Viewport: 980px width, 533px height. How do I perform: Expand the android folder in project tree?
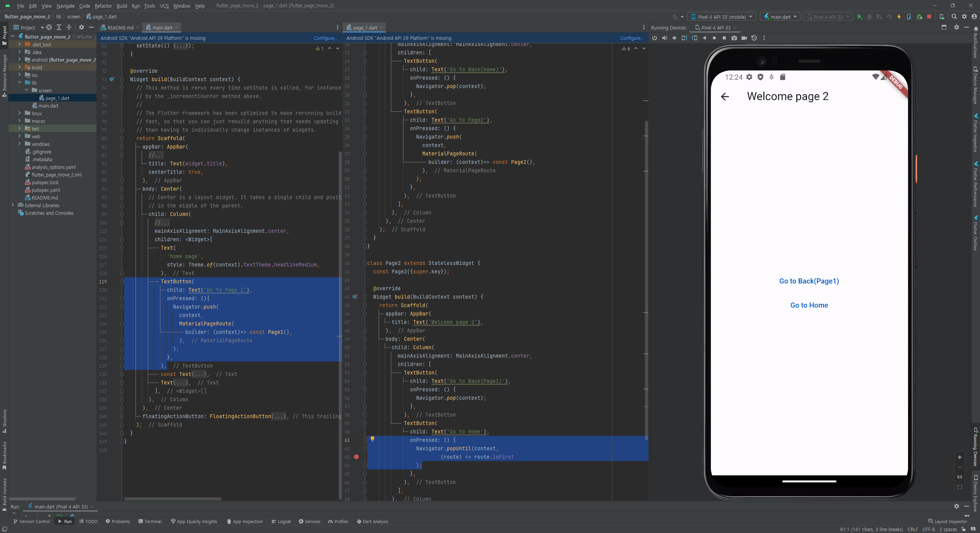pos(20,60)
